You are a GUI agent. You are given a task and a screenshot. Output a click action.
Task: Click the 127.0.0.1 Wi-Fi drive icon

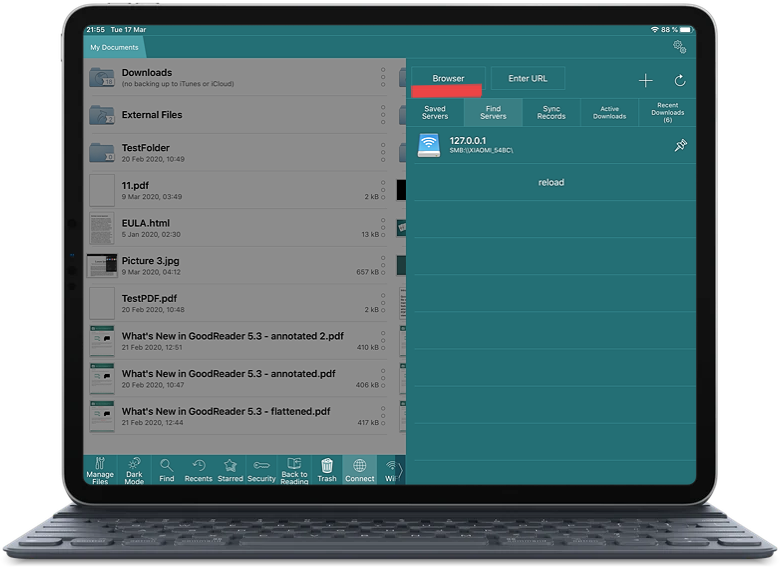click(x=428, y=145)
